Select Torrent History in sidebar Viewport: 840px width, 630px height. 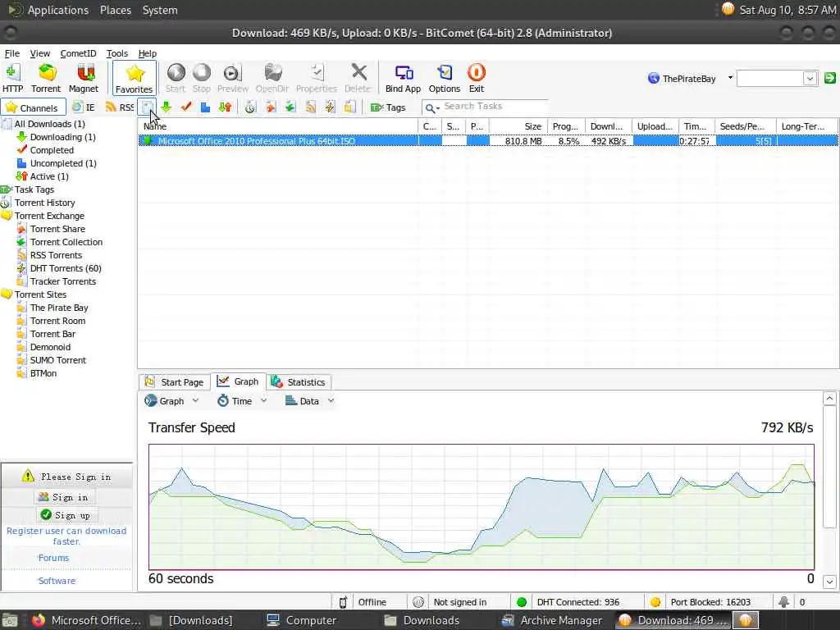(44, 203)
